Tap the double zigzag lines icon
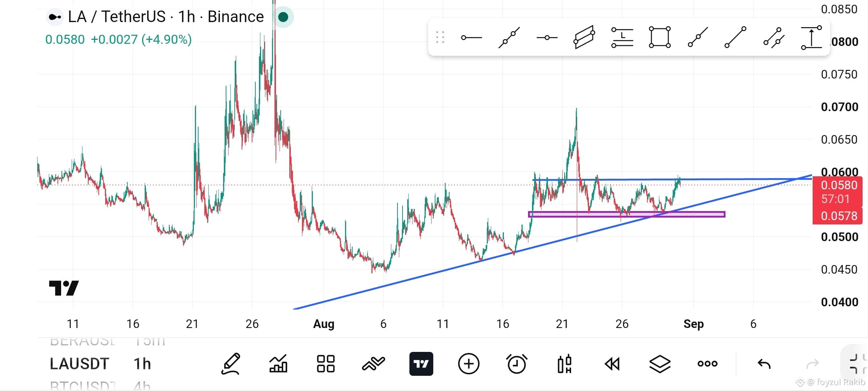868x391 pixels. coord(373,363)
